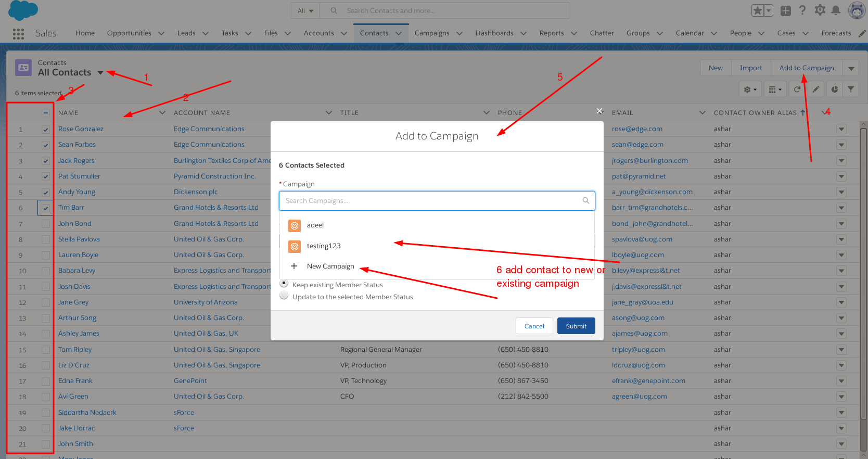This screenshot has width=868, height=459.
Task: Choose the New Campaign option
Action: coord(437,266)
